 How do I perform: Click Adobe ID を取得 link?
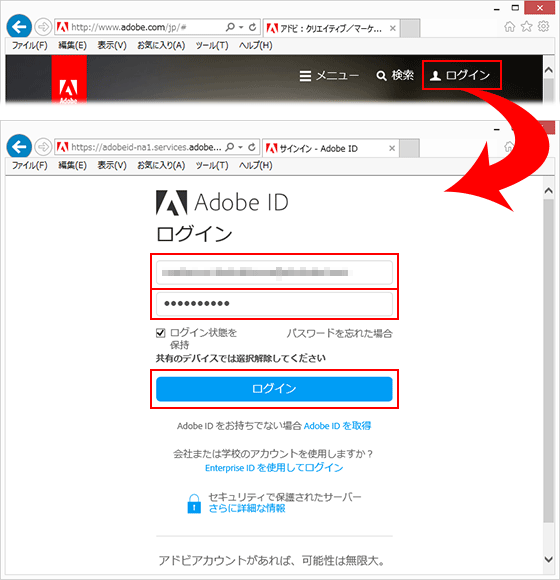[x=337, y=426]
